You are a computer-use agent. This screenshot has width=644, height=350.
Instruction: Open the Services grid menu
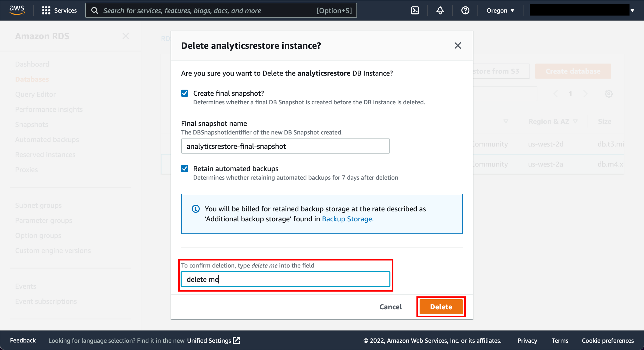point(59,10)
